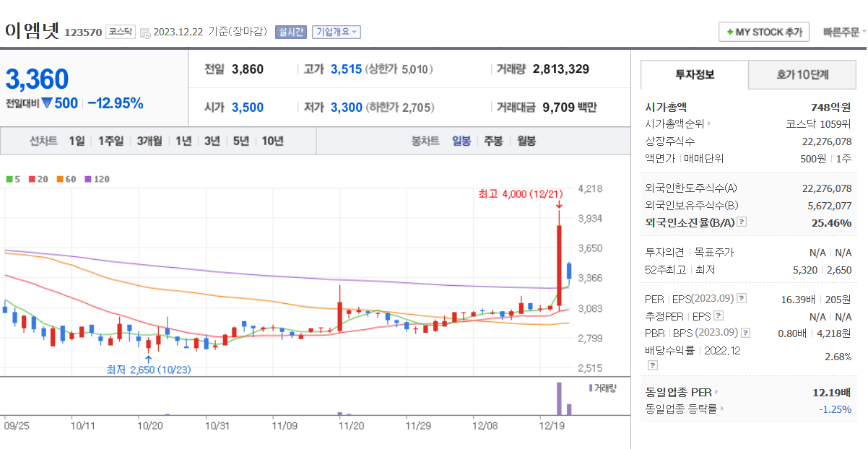This screenshot has width=868, height=449.
Task: Select the 3개월 line chart period
Action: [149, 141]
